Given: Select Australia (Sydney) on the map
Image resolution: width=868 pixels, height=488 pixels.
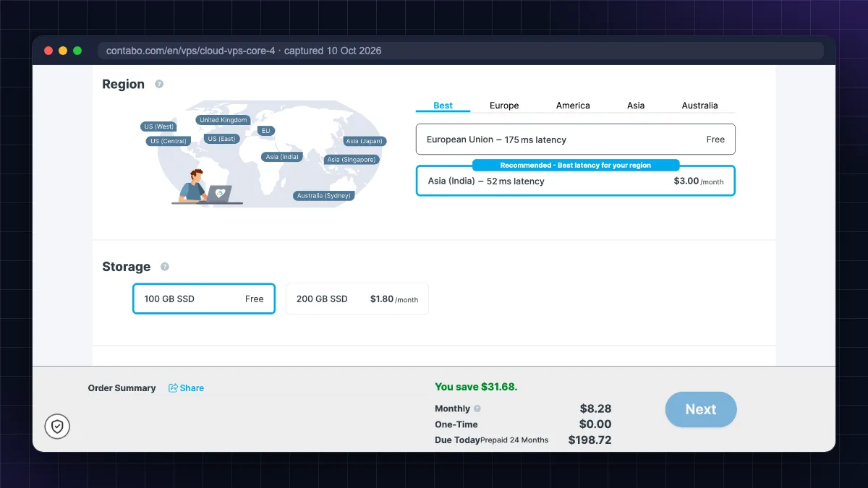Looking at the screenshot, I should (x=324, y=196).
